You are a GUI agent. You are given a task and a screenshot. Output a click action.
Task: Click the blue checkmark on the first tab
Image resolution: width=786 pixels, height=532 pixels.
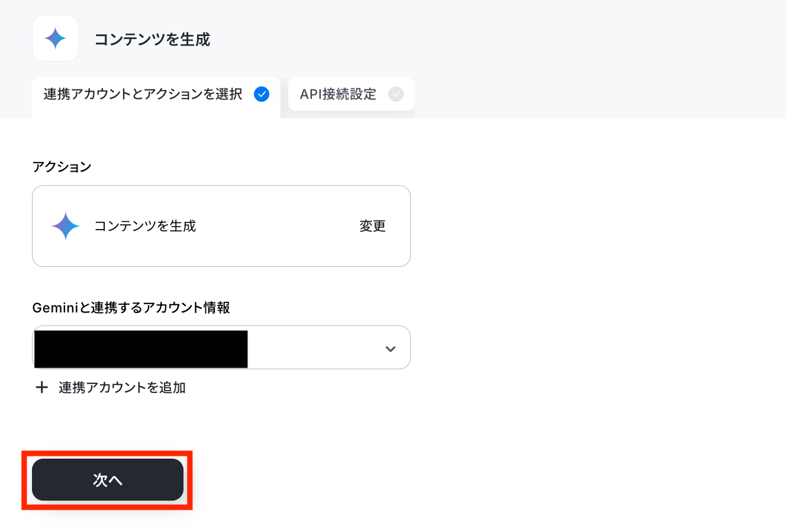coord(262,94)
